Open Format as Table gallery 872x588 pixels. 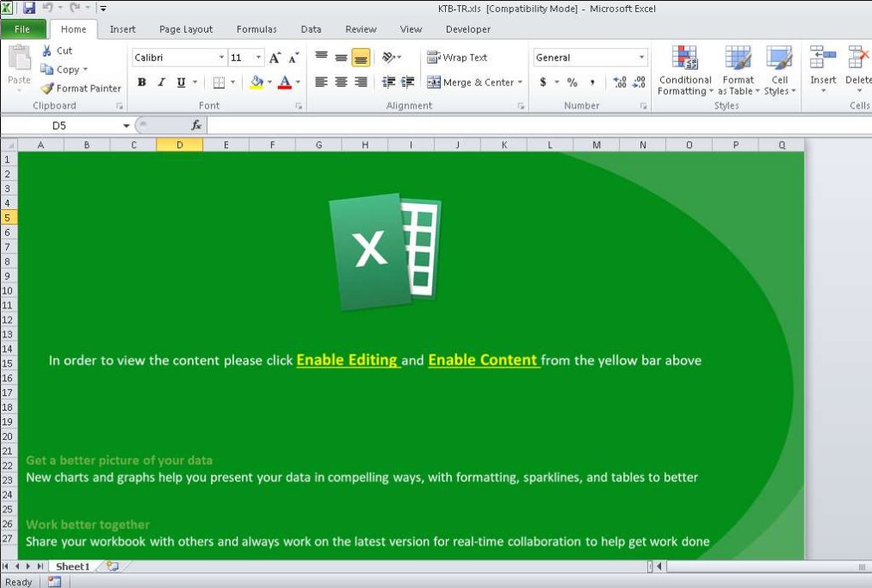coord(738,71)
